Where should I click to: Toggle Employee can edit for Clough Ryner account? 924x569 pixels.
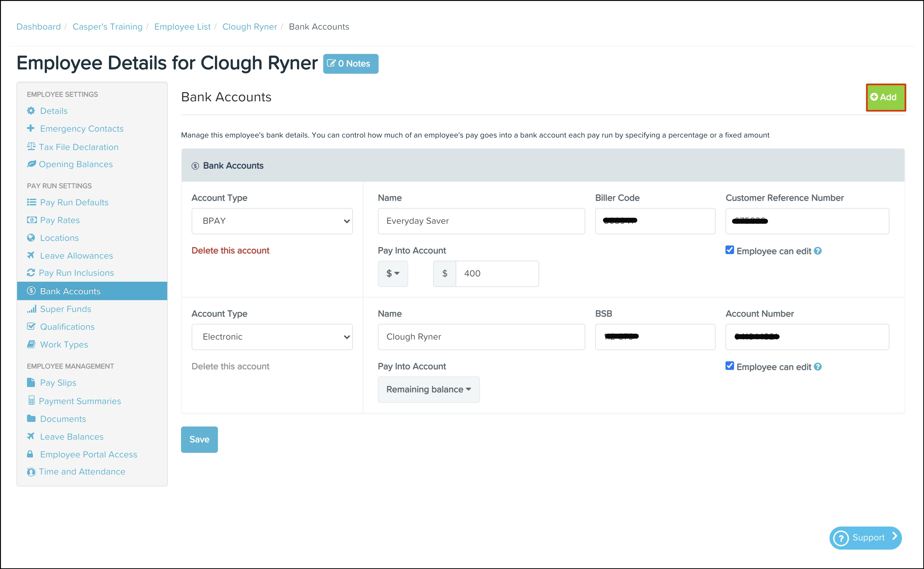pos(729,366)
